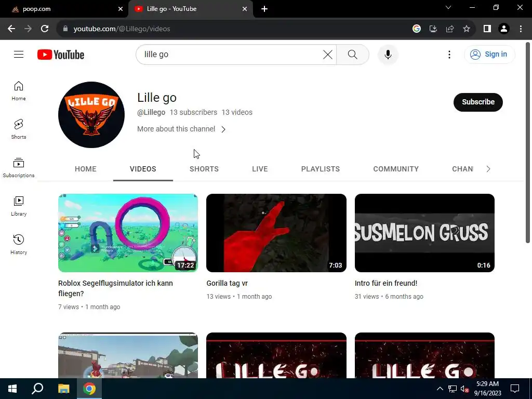Click the taskbar clock and date
Viewport: 532px width, 399px height.
pos(487,389)
